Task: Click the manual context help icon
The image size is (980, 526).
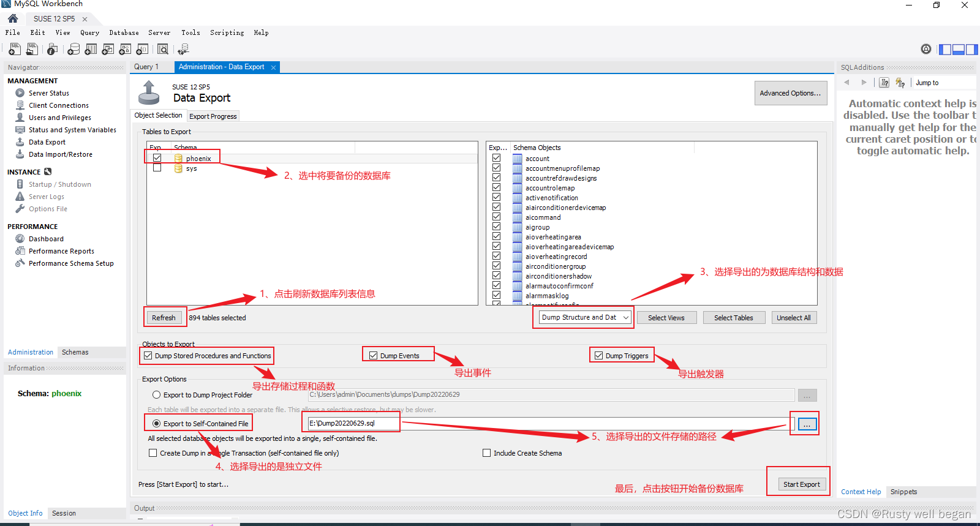Action: (884, 83)
